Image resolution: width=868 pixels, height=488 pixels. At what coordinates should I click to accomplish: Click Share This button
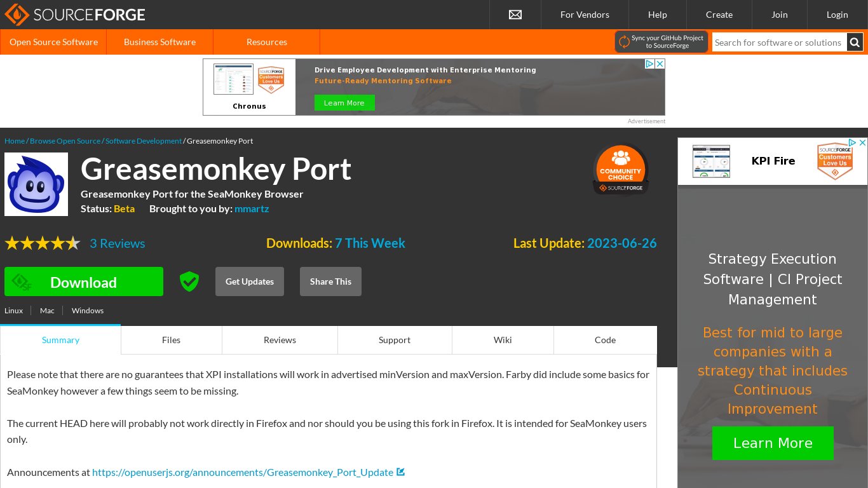tap(330, 281)
